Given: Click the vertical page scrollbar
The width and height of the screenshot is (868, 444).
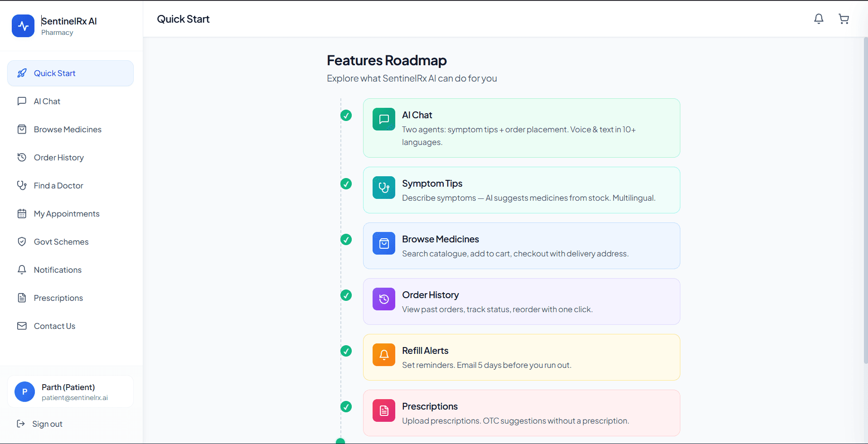Looking at the screenshot, I should (865, 200).
